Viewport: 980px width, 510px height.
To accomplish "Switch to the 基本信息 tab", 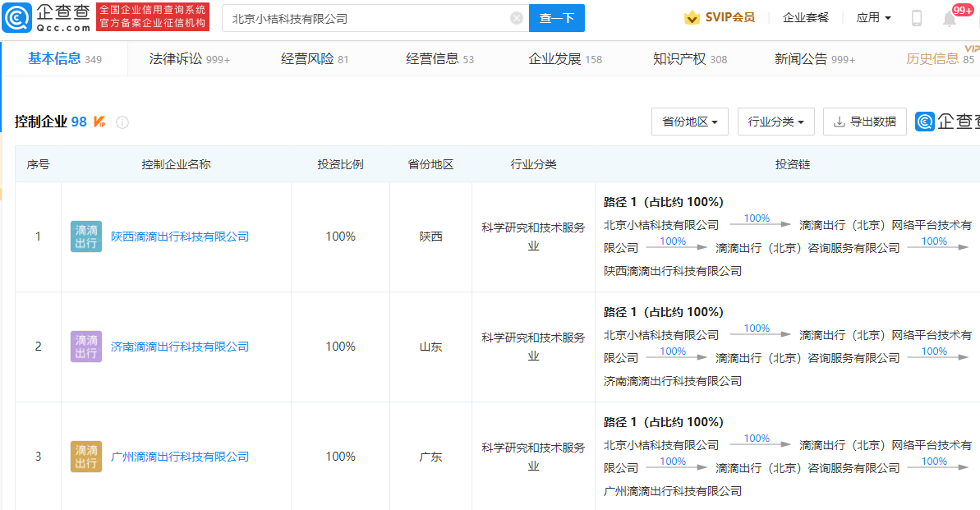I will pyautogui.click(x=65, y=59).
